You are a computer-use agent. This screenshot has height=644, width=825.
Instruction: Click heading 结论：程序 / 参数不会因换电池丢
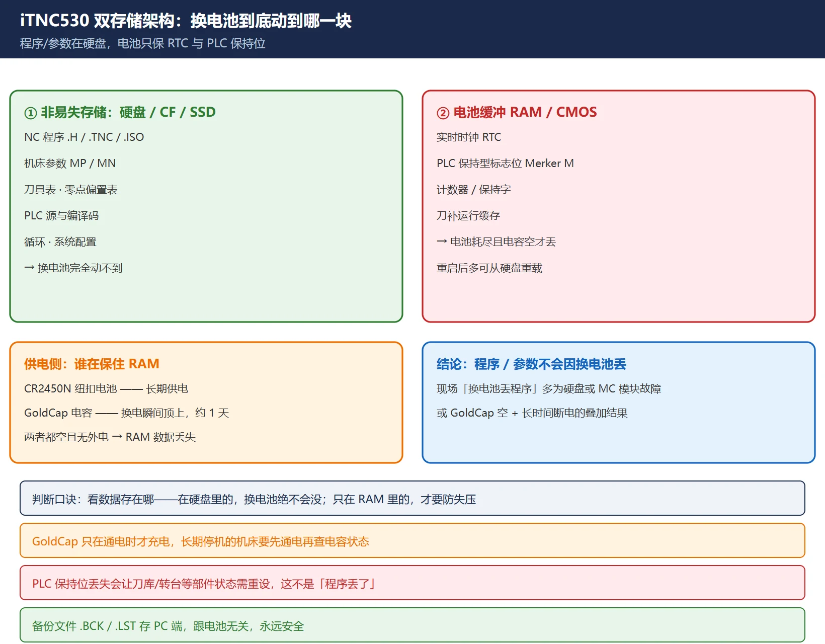click(x=531, y=363)
